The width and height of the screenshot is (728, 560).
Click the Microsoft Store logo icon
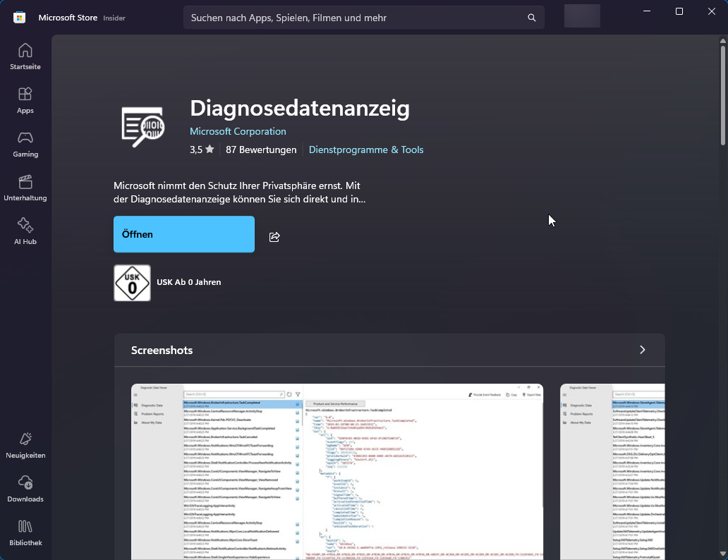[x=19, y=18]
